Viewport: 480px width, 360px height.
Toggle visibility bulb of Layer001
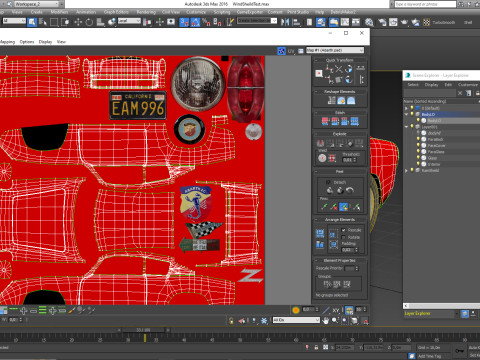click(x=412, y=127)
